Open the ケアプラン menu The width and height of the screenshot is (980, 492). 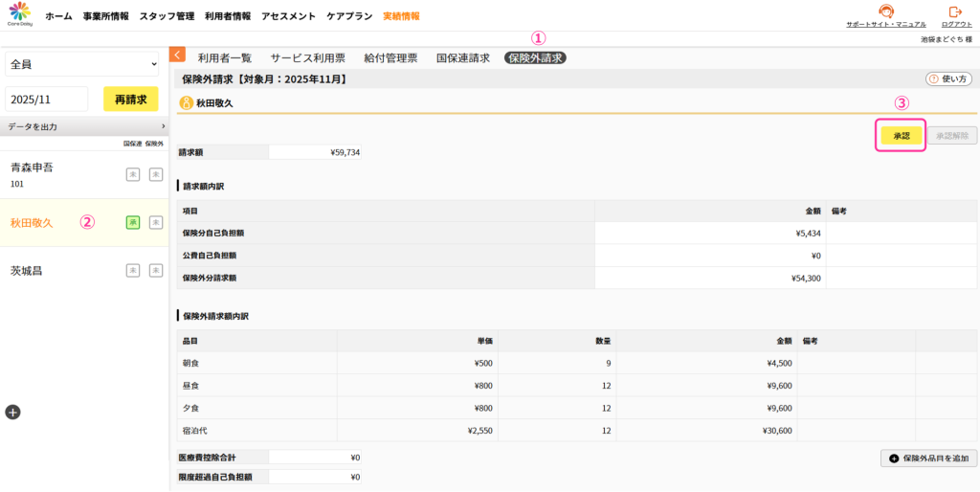349,16
